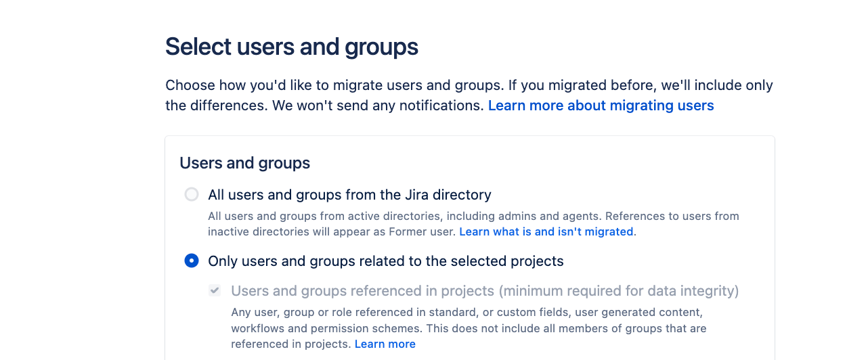Click Only users and groups related to selected projects label
The width and height of the screenshot is (868, 360).
pyautogui.click(x=385, y=261)
